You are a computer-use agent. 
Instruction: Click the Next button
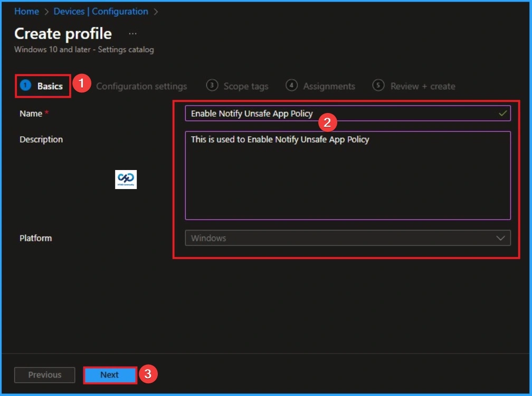tap(109, 375)
